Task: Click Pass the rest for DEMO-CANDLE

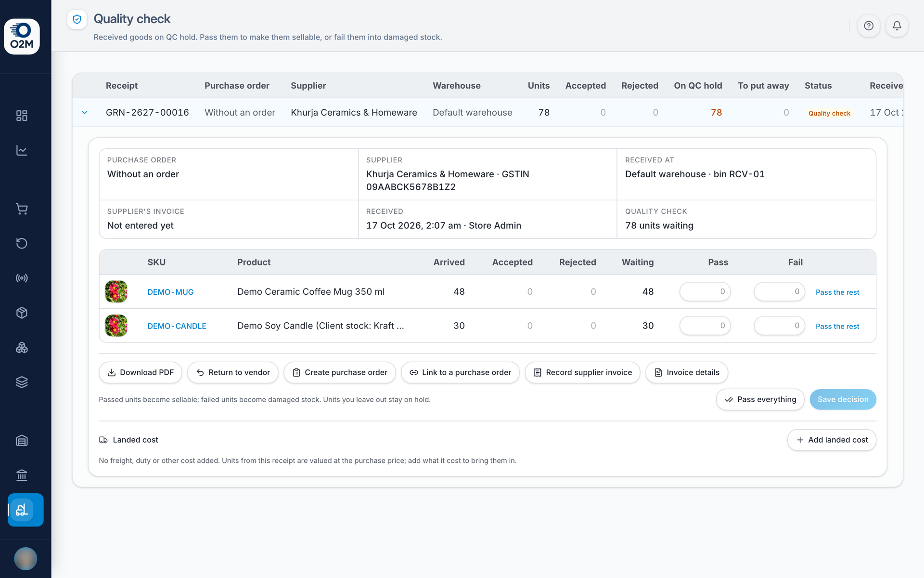Action: [837, 327]
